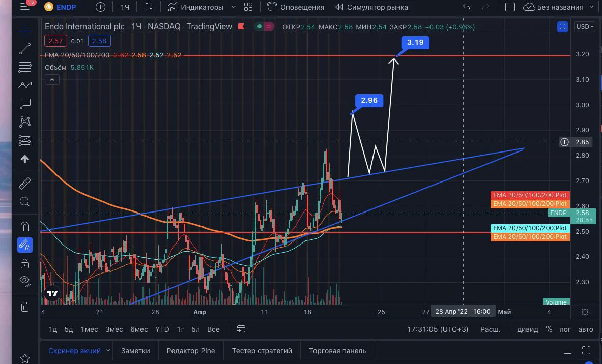Toggle the авто auto scale

[586, 329]
